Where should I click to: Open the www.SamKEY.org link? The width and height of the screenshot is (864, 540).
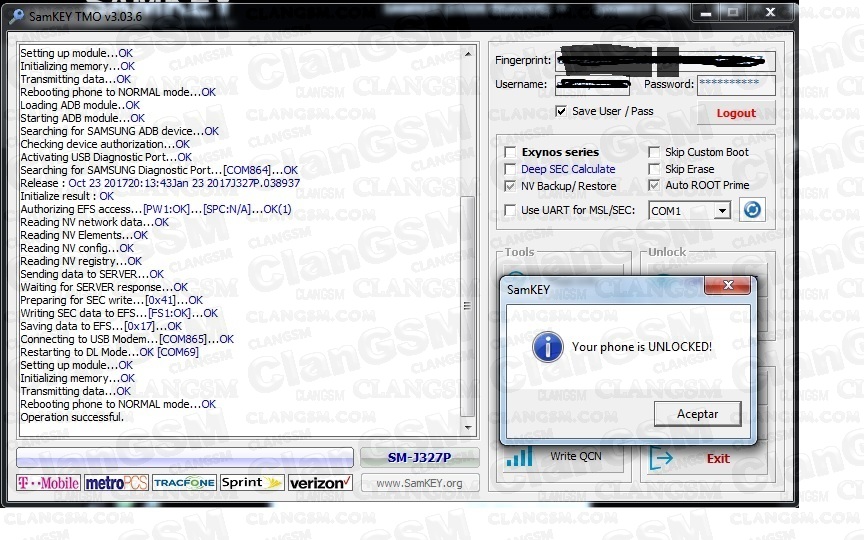coord(419,483)
